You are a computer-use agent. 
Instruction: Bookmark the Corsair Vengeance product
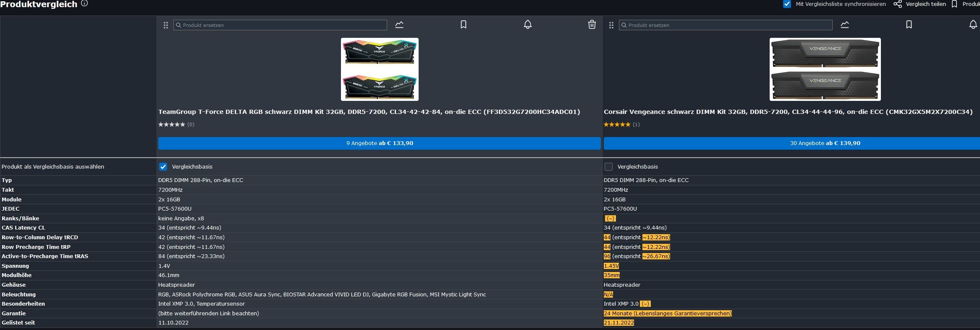tap(909, 25)
